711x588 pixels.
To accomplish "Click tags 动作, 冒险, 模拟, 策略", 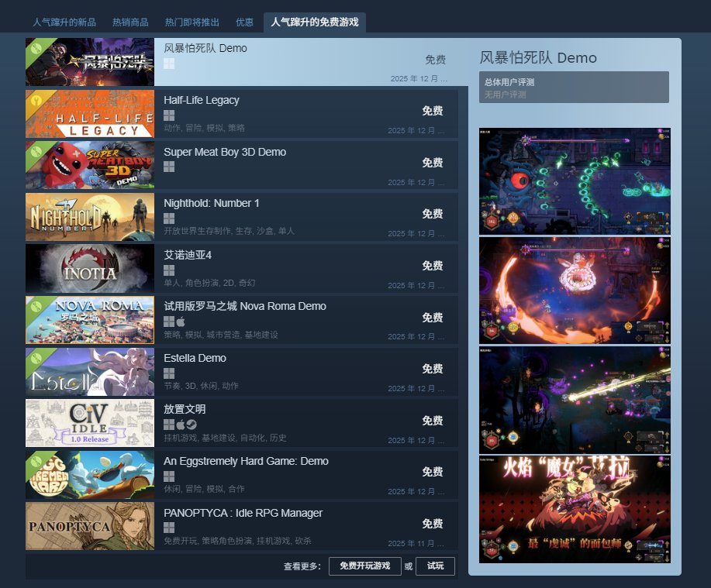I will [x=204, y=128].
